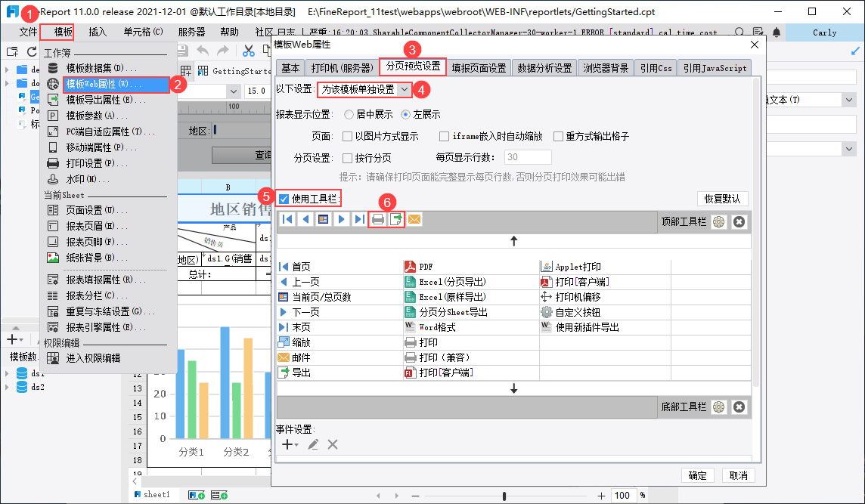The height and width of the screenshot is (504, 865).
Task: Enable the 按行分页 checkbox
Action: coord(348,158)
